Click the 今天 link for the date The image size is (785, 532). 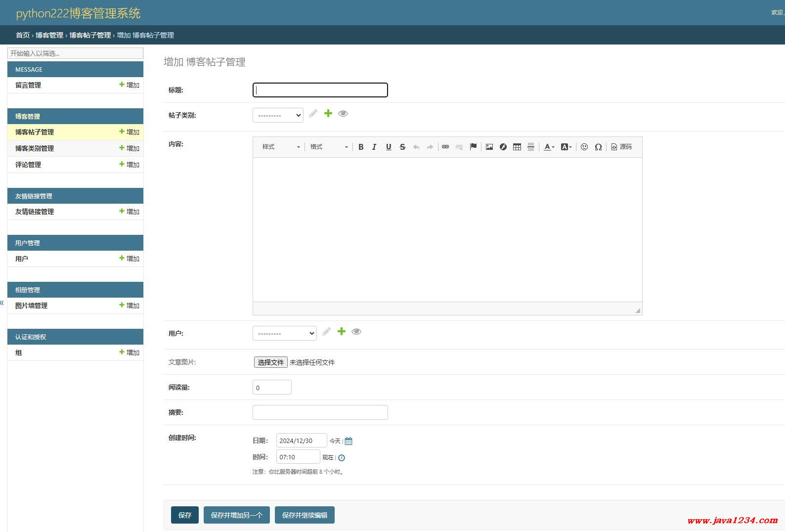335,441
